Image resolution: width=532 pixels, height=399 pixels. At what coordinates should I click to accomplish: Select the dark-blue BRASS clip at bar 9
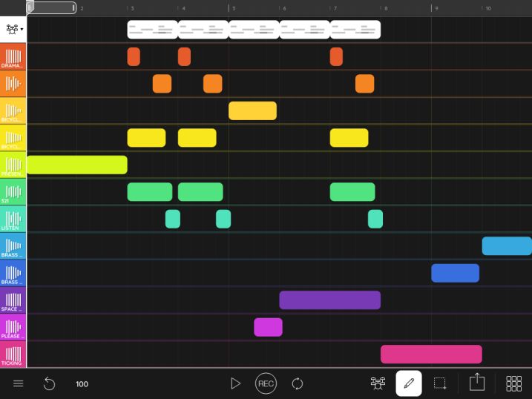tap(456, 273)
